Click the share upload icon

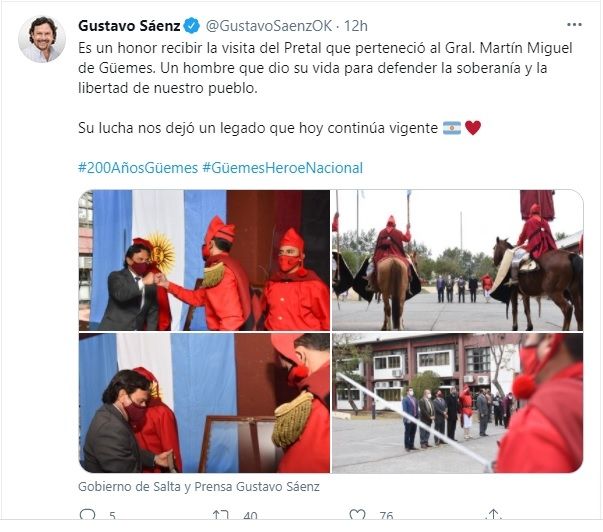click(x=494, y=514)
